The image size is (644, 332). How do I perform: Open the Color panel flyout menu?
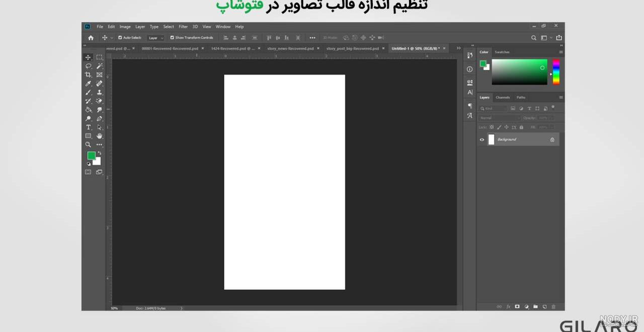click(x=561, y=52)
